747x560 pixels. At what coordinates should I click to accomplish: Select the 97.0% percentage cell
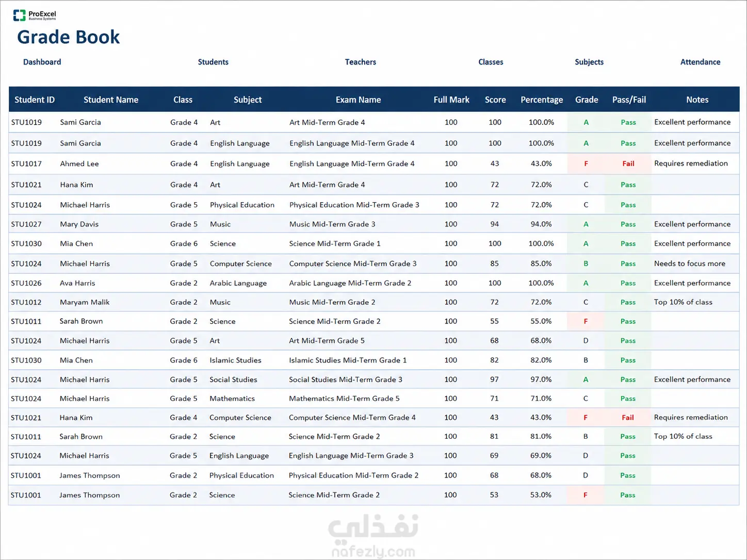[541, 379]
